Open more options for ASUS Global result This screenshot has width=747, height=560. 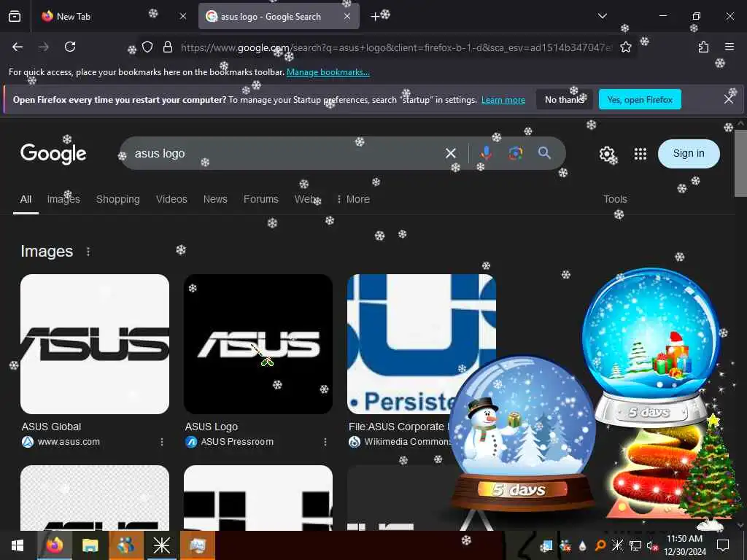162,442
